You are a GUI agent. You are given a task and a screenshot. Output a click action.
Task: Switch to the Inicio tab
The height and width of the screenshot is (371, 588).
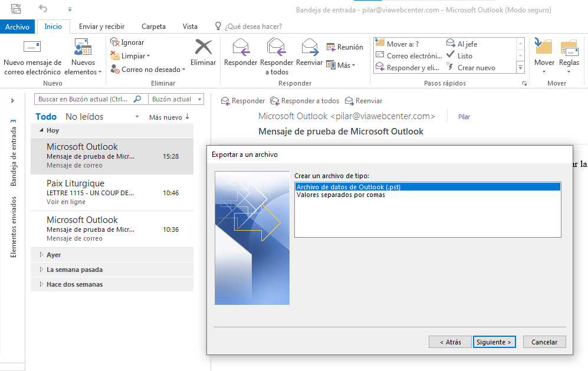pyautogui.click(x=53, y=27)
